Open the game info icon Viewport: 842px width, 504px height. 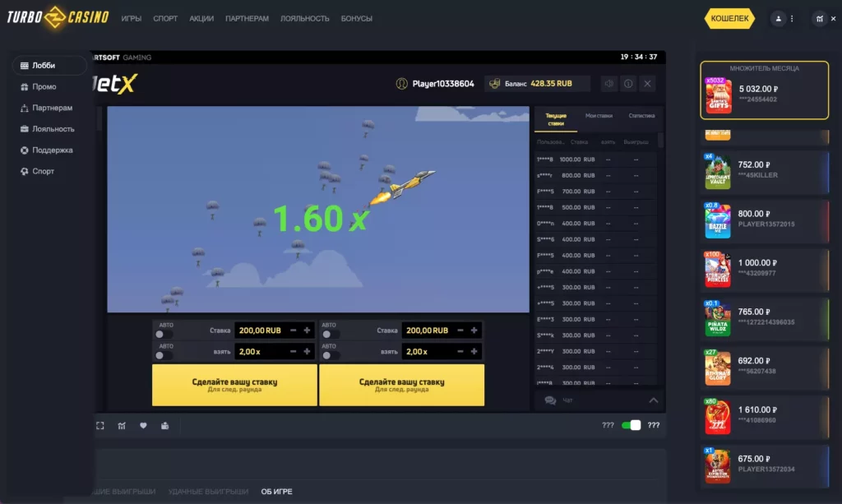point(628,84)
